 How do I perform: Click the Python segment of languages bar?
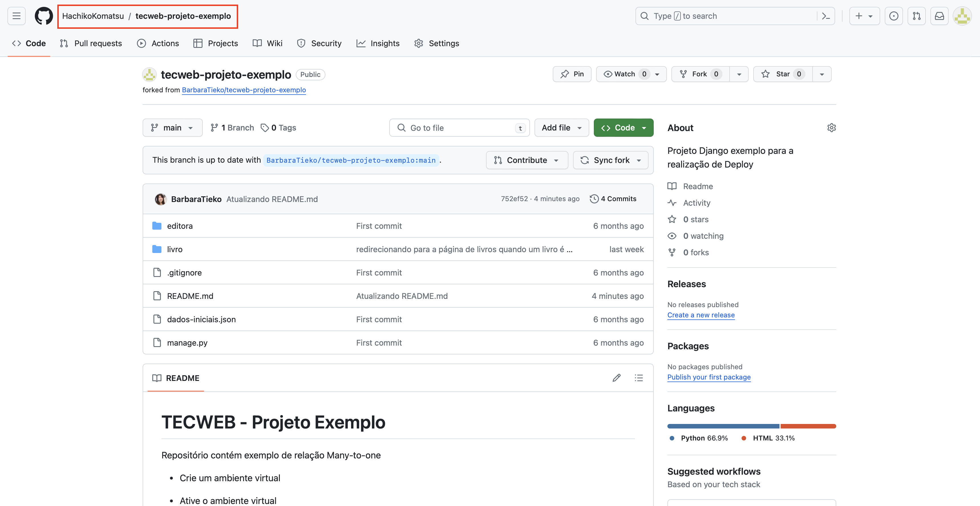coord(723,426)
